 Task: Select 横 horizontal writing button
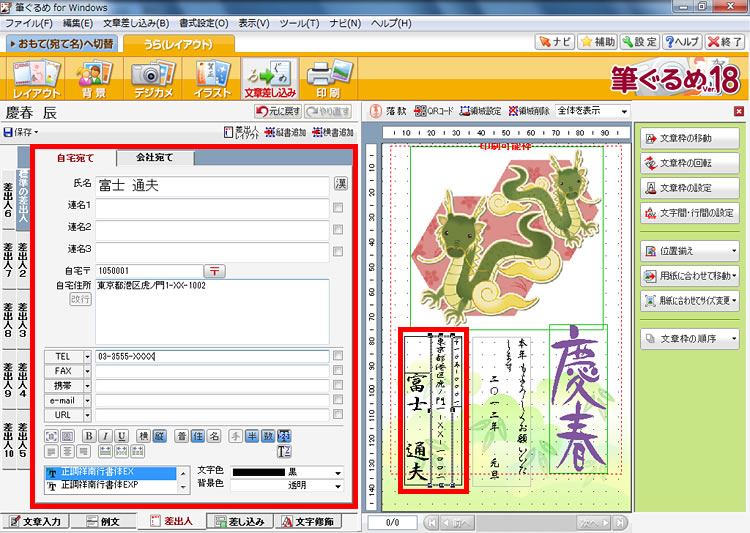143,436
